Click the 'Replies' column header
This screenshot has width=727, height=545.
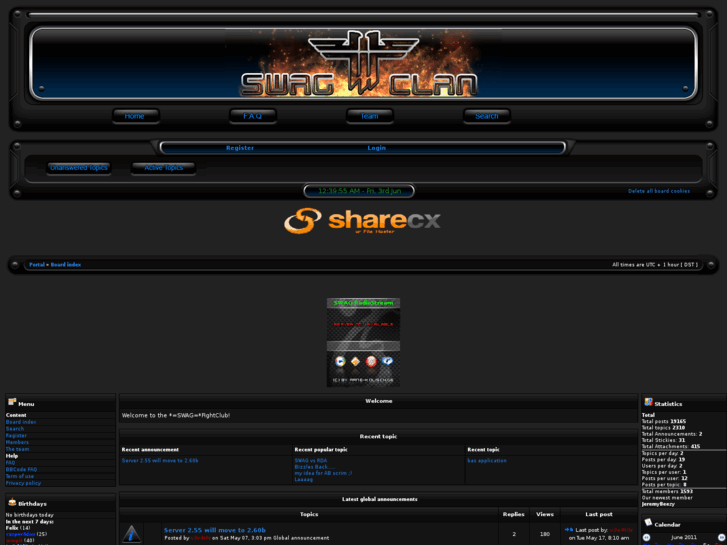[x=514, y=514]
